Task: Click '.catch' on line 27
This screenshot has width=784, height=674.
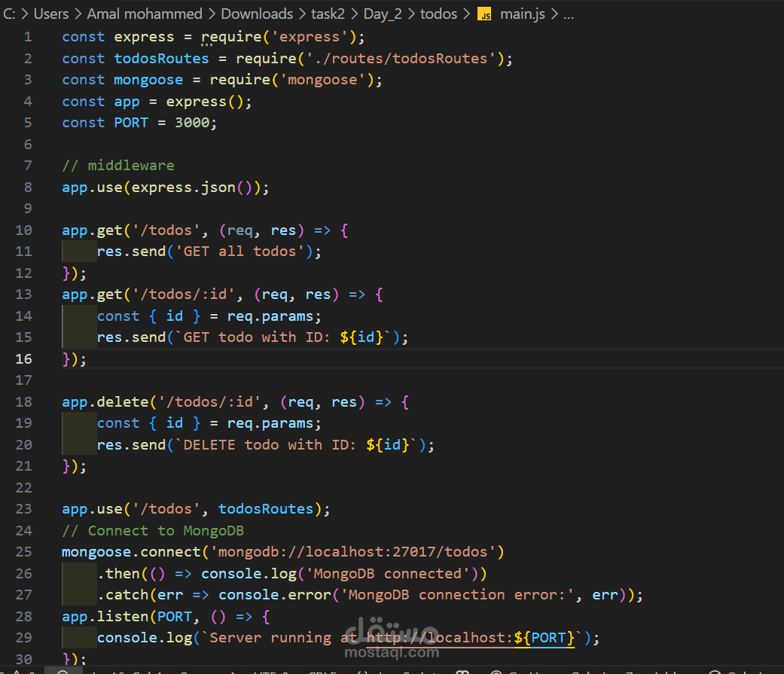Action: pyautogui.click(x=123, y=595)
